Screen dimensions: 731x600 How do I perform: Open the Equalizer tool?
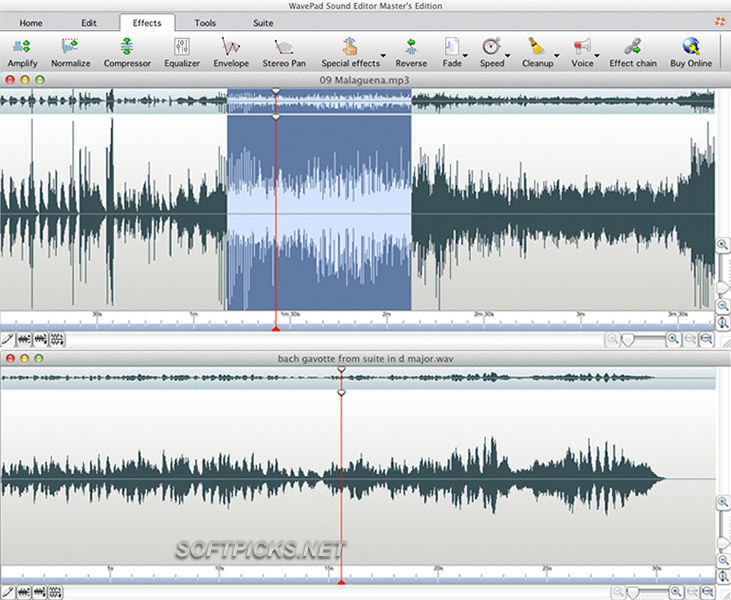182,53
